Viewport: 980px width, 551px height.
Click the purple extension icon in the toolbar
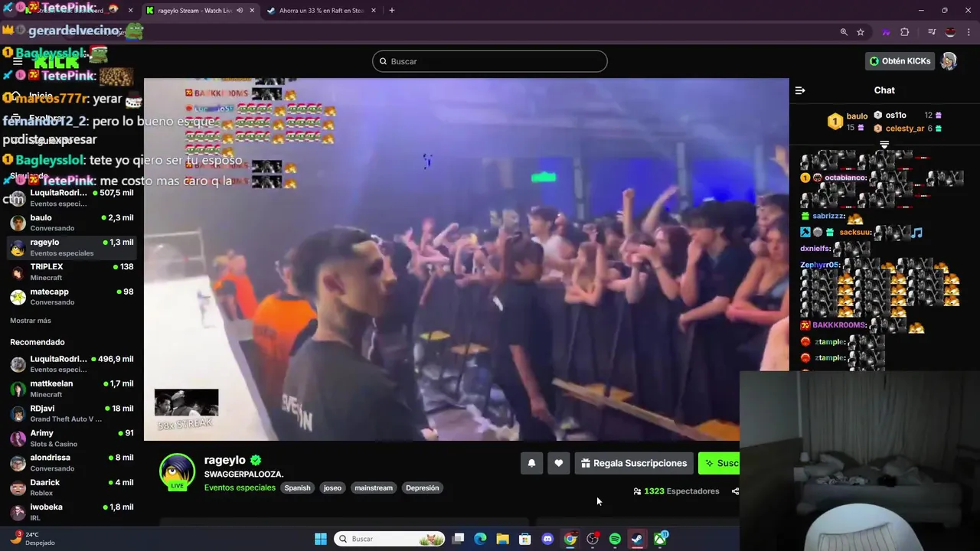click(x=886, y=32)
